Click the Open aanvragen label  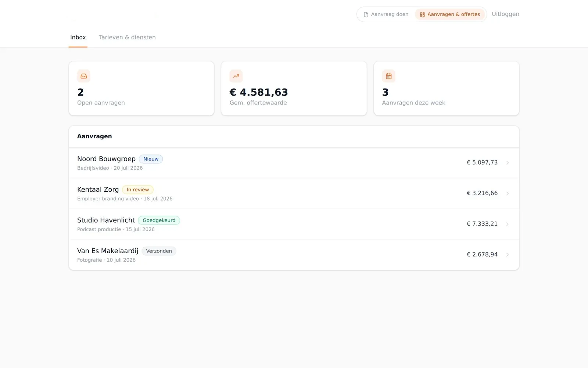coord(101,103)
